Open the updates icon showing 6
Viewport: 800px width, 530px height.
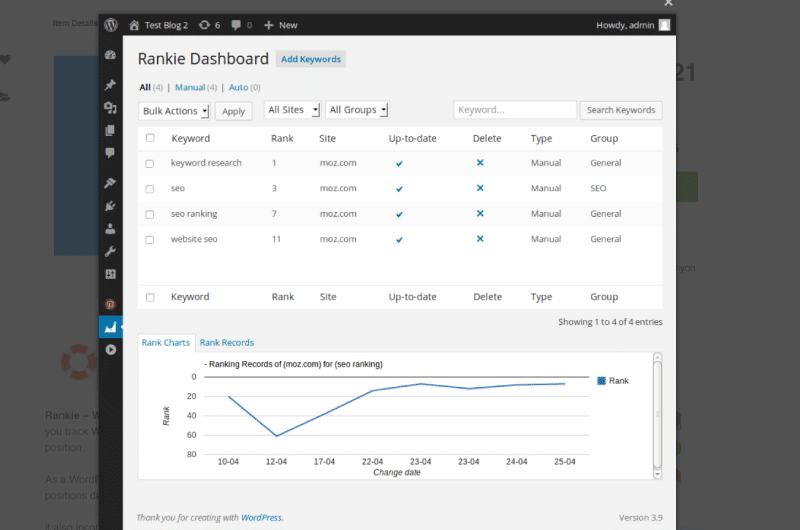(204, 25)
